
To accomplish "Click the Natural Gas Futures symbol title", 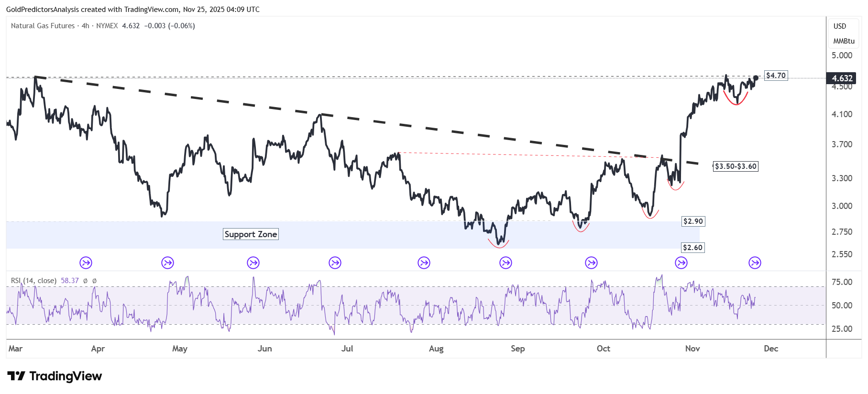I will pyautogui.click(x=43, y=26).
